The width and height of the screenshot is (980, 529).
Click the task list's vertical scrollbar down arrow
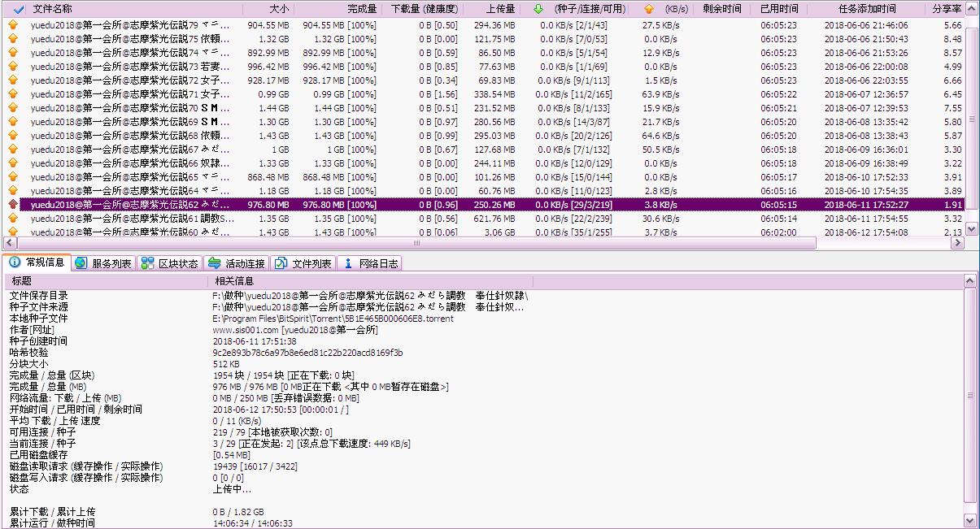[x=971, y=230]
